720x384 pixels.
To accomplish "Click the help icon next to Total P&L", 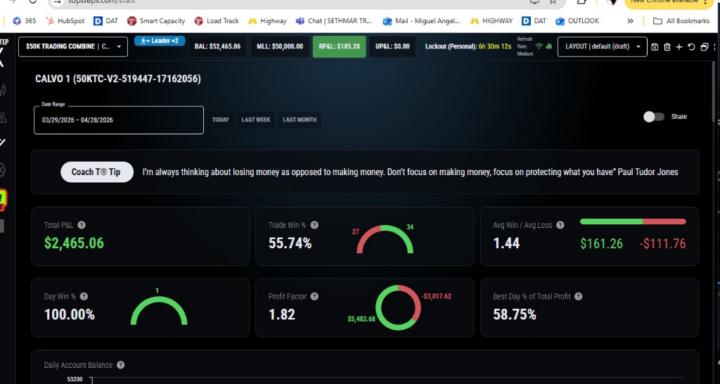I will 81,225.
